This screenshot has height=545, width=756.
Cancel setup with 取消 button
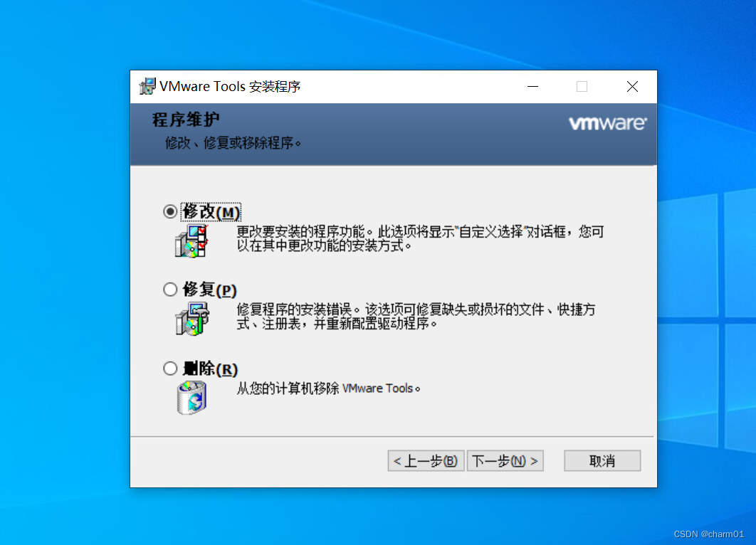coord(602,460)
